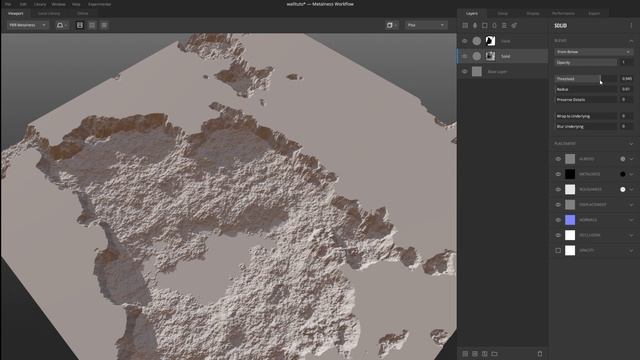This screenshot has width=640, height=360.
Task: Collapse the Blend section chevron
Action: pos(631,41)
